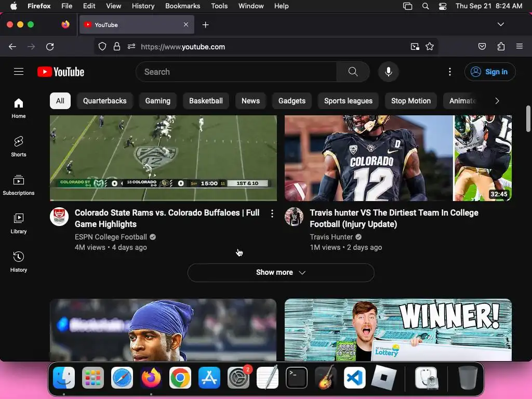Open Travis hunter VS Dirtiest Team title
The image size is (532, 399).
click(394, 218)
